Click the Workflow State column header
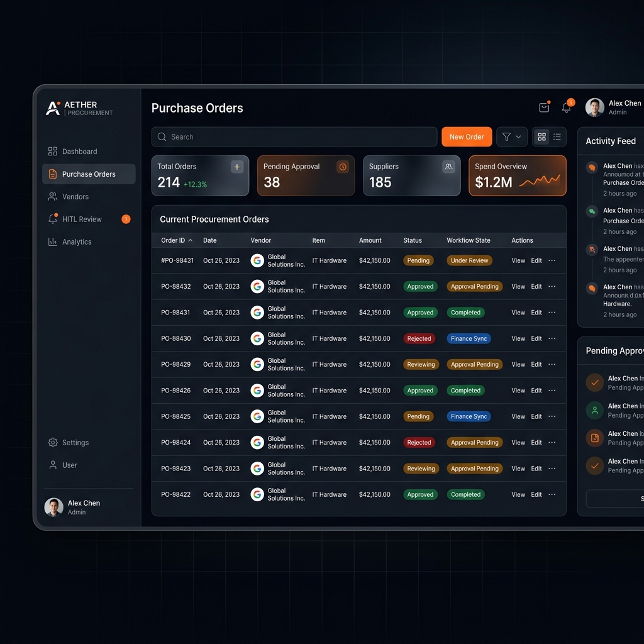644x644 pixels. (468, 240)
